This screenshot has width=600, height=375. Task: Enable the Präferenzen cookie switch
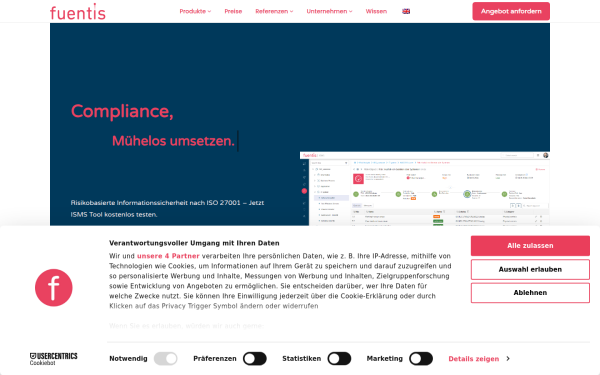[255, 359]
